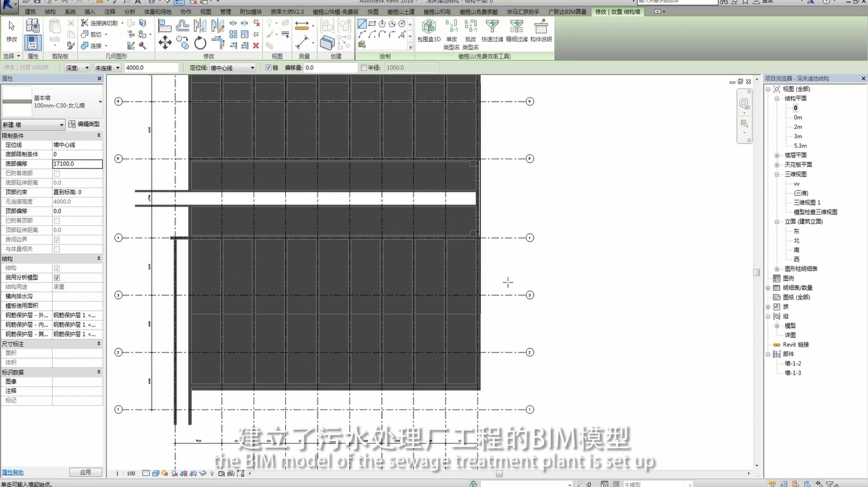Open the 管理 ribbon tab
Viewport: 868px width, 487px height.
225,11
